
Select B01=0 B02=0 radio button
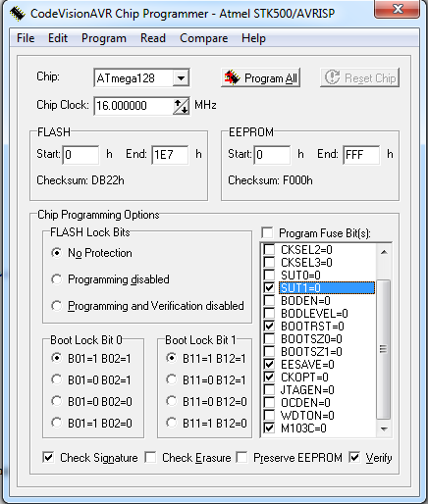[x=57, y=401]
